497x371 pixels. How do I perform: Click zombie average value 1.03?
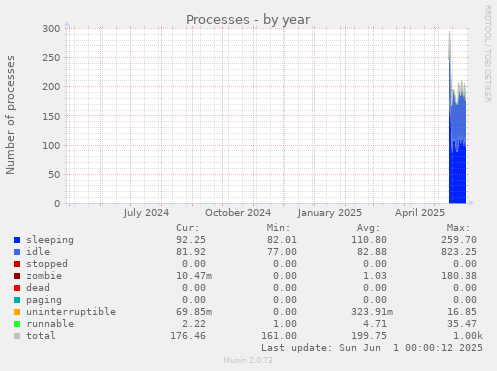[x=375, y=276]
